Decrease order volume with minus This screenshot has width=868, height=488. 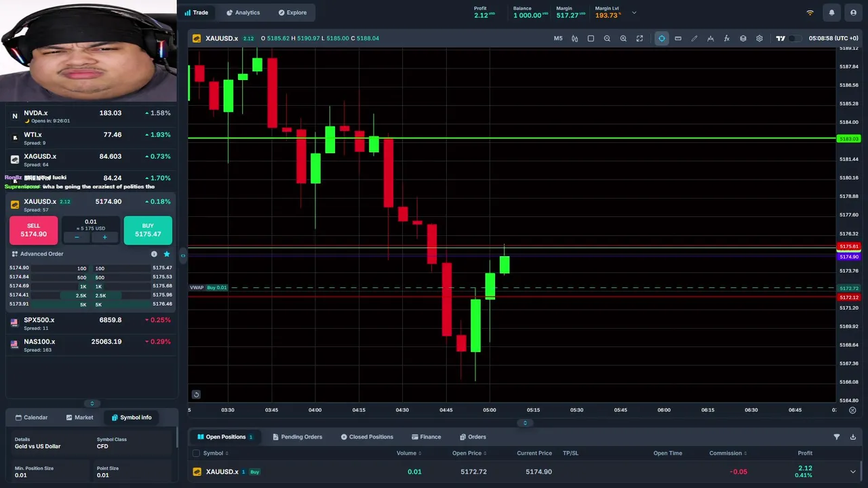click(x=77, y=238)
